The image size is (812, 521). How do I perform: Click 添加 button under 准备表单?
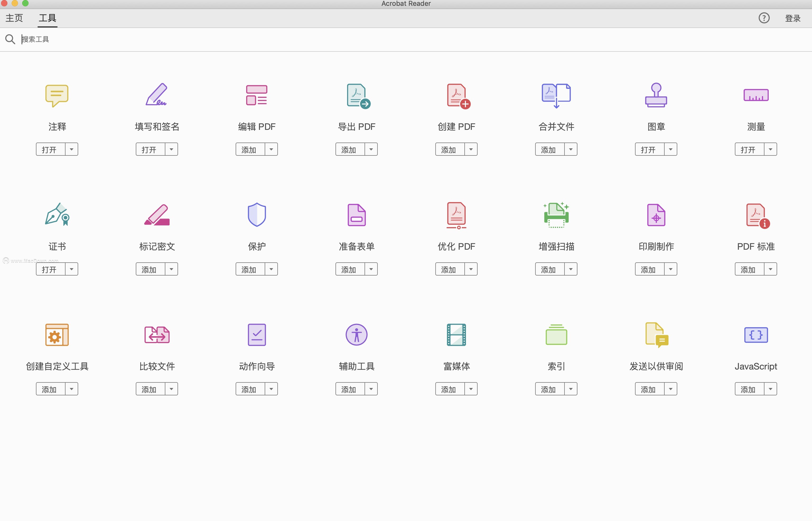click(x=350, y=269)
